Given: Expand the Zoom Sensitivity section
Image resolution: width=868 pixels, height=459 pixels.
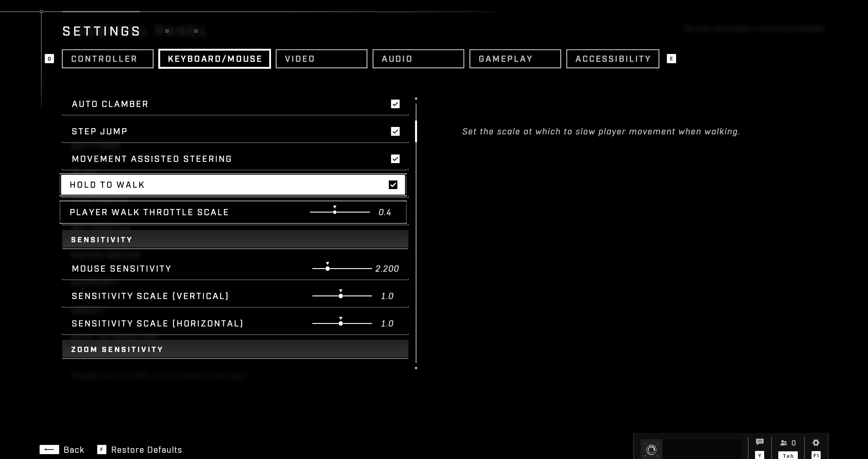Looking at the screenshot, I should point(235,349).
